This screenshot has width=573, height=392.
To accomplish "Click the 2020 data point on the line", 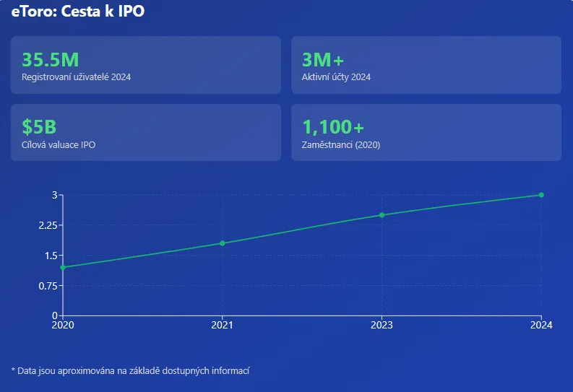I will (x=63, y=267).
